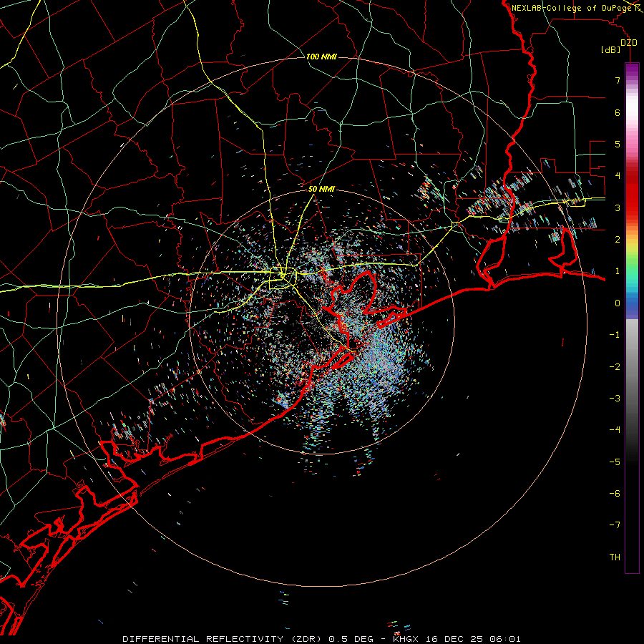This screenshot has width=644, height=644.
Task: Click the -7 value on color scale
Action: (615, 525)
